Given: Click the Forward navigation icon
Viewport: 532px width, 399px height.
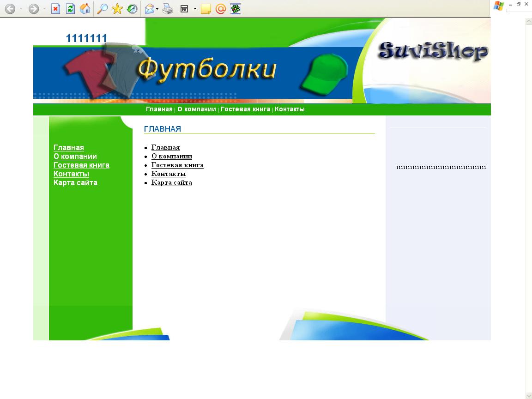Looking at the screenshot, I should tap(33, 8).
